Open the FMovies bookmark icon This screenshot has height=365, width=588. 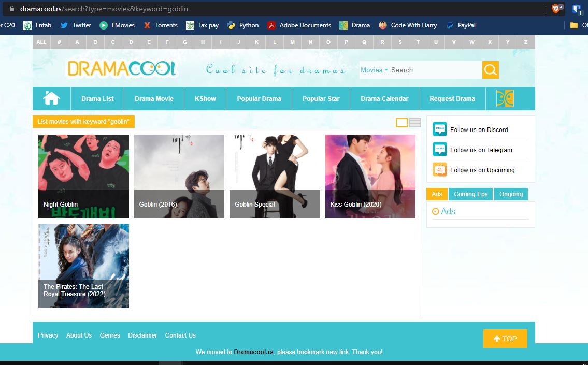pyautogui.click(x=104, y=25)
